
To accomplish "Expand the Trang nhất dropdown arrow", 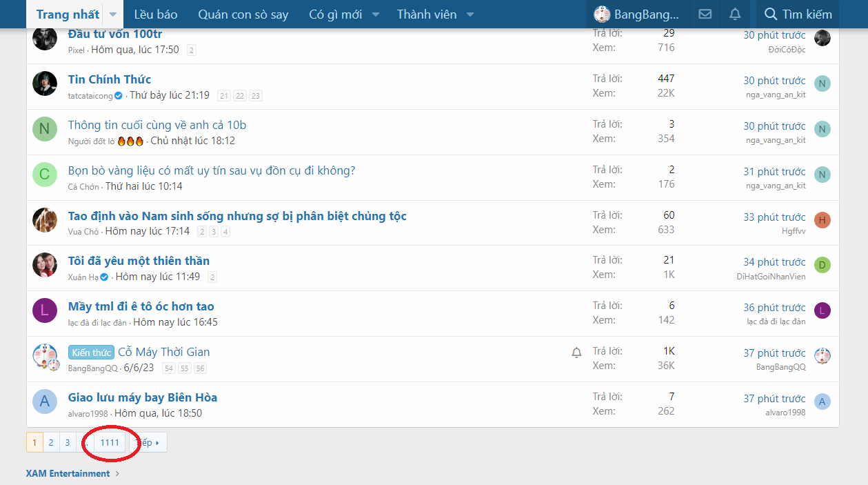I will [x=113, y=14].
